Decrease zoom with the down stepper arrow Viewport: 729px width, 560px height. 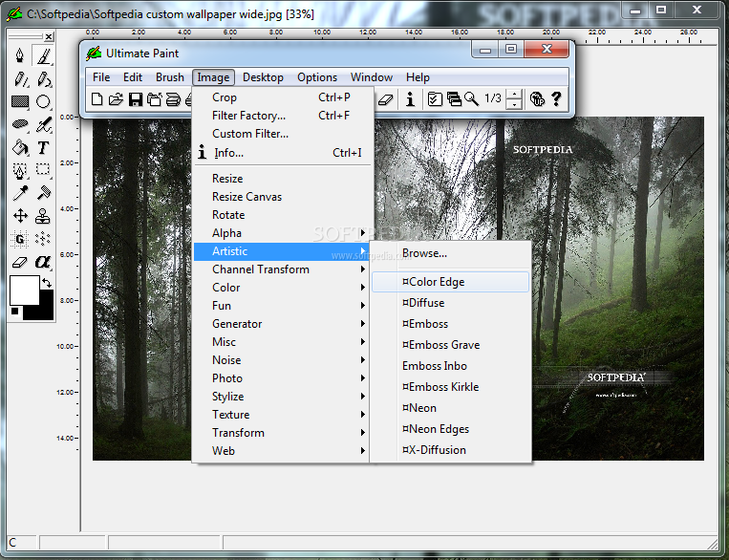tap(514, 104)
